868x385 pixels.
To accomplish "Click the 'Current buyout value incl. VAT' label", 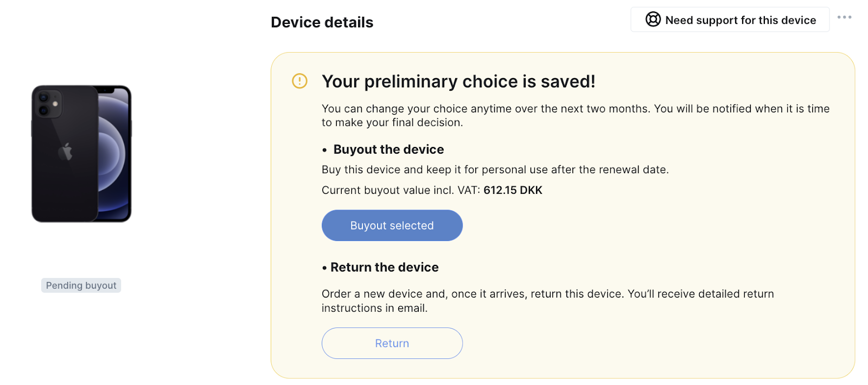I will click(401, 190).
